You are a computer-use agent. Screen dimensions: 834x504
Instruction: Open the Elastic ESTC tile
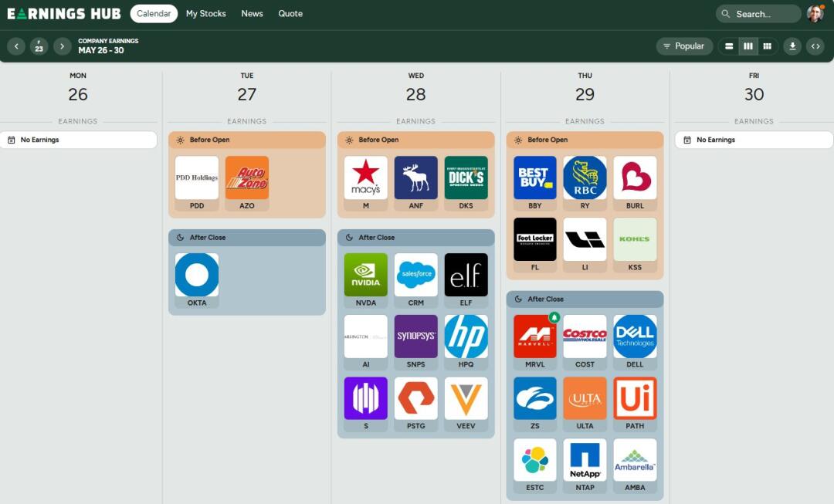(x=535, y=465)
